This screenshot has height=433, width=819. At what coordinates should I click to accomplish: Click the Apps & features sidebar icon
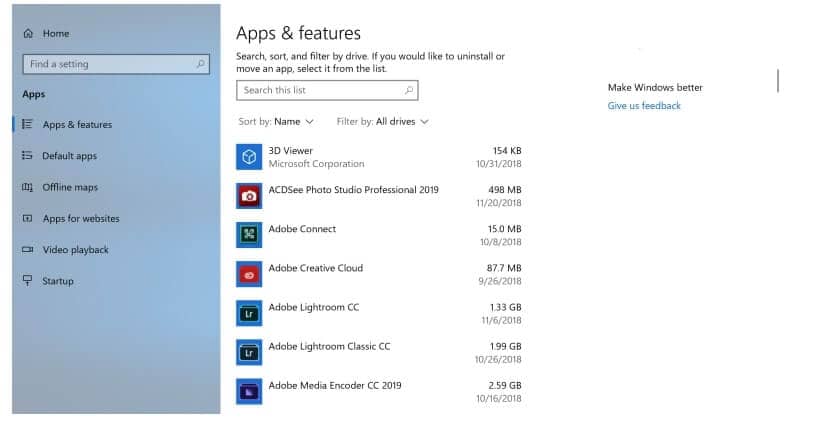point(27,124)
